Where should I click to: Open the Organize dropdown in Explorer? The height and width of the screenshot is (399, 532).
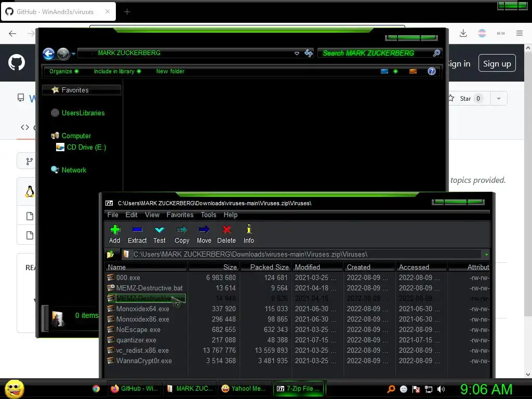pos(64,71)
